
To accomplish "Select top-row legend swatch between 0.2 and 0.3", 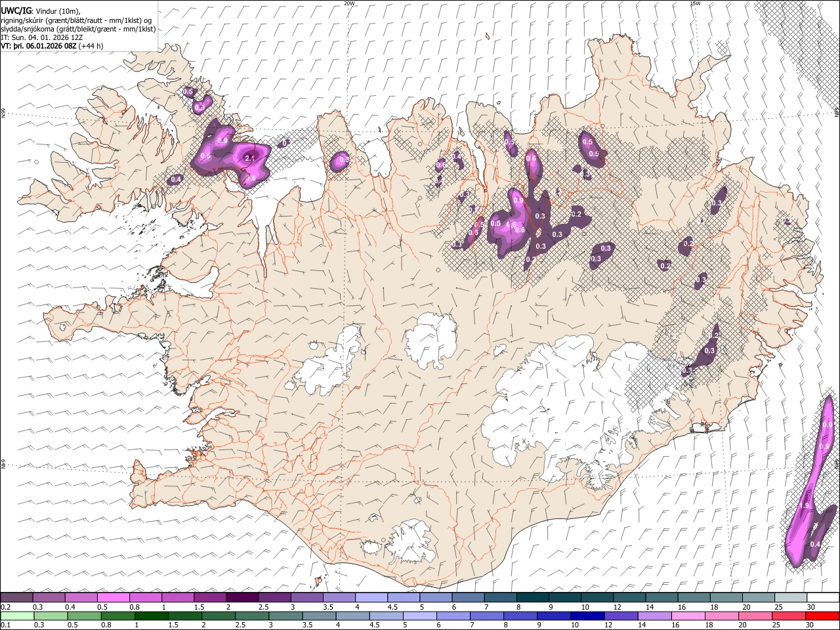I will pos(17,598).
